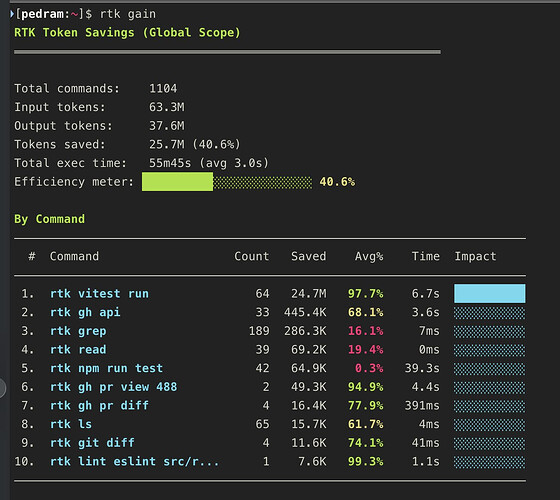560x500 pixels.
Task: Click the blue prompt arrow marker before [pedram
Action: tap(12, 14)
